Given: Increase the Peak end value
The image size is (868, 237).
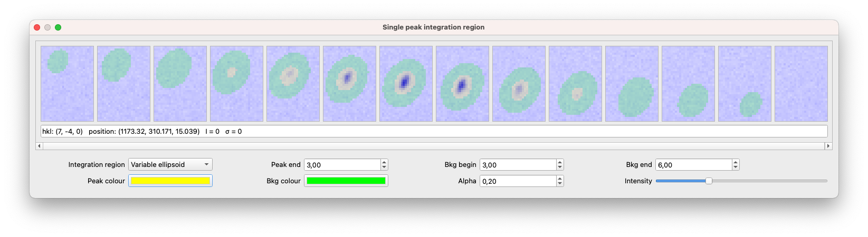Looking at the screenshot, I should [x=384, y=162].
